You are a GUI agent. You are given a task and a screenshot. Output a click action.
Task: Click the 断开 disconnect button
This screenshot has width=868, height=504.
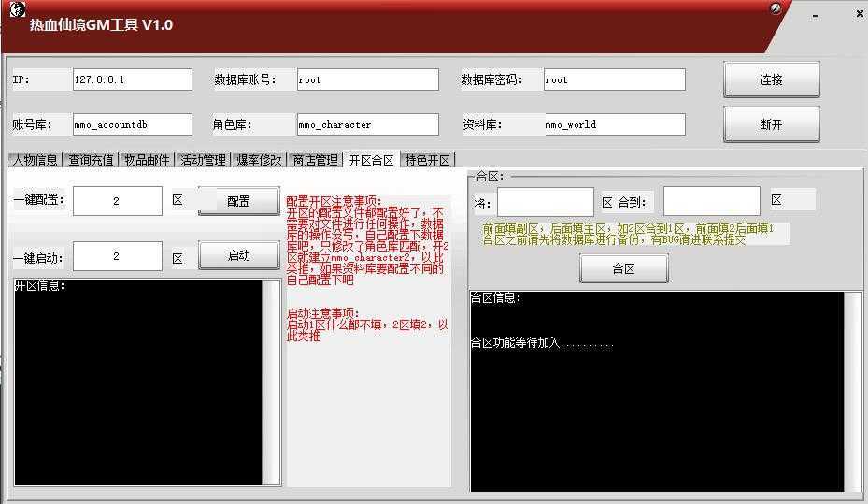pos(771,124)
